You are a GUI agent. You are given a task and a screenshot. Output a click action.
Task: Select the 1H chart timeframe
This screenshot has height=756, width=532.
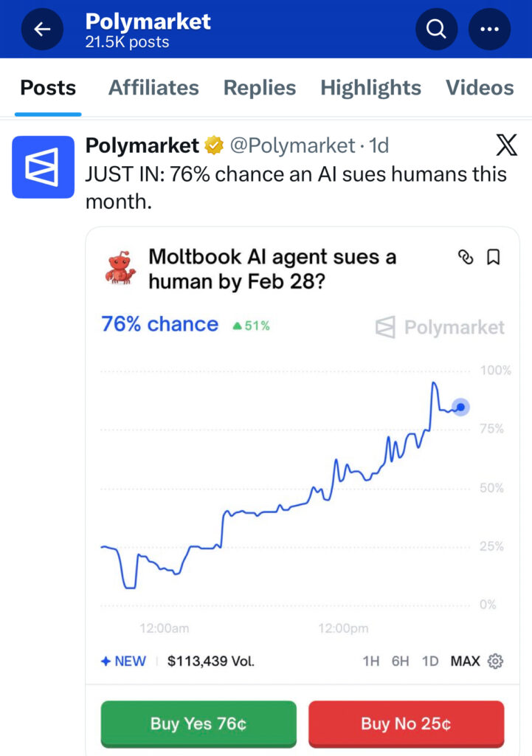371,661
